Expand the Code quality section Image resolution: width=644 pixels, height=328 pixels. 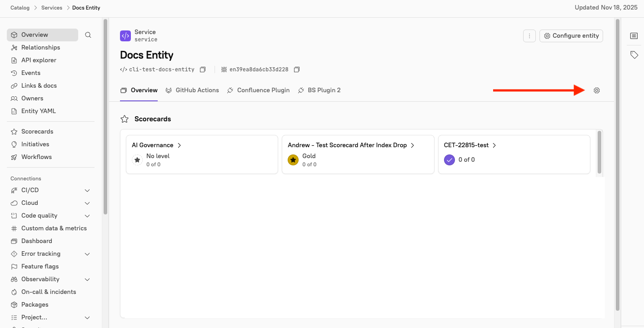point(87,216)
